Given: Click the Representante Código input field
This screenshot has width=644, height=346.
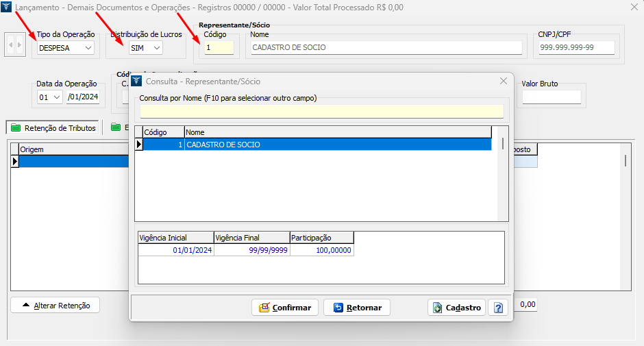Looking at the screenshot, I should (219, 48).
